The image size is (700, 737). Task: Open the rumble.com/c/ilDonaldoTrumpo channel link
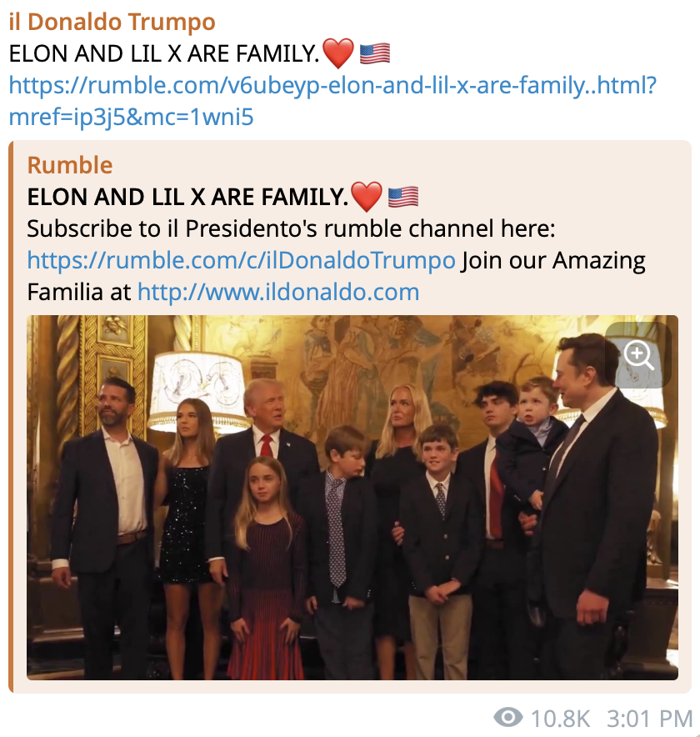241,260
